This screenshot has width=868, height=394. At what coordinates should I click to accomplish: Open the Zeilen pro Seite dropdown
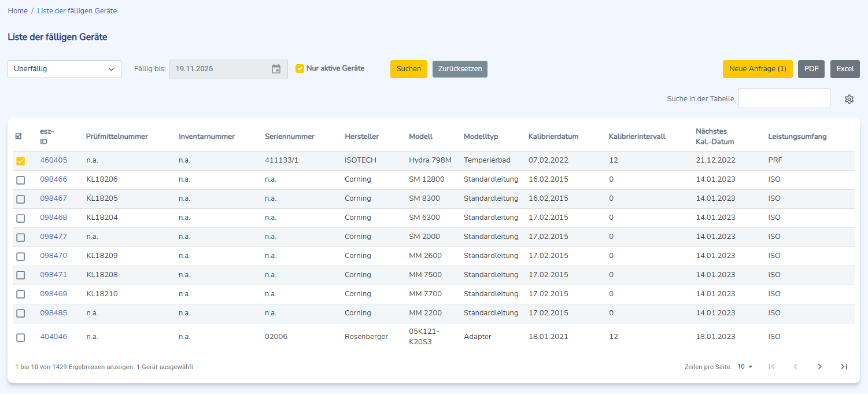[x=745, y=366]
